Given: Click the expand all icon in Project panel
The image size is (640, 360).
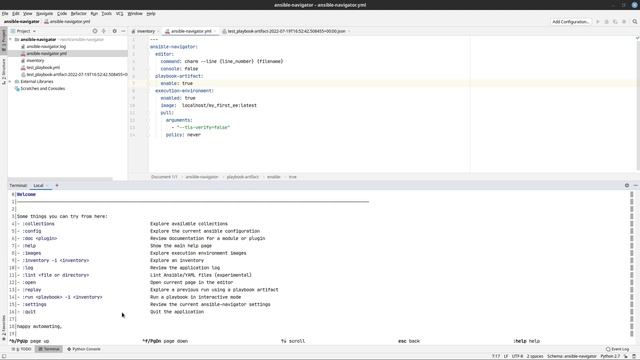Looking at the screenshot, I should [104, 31].
